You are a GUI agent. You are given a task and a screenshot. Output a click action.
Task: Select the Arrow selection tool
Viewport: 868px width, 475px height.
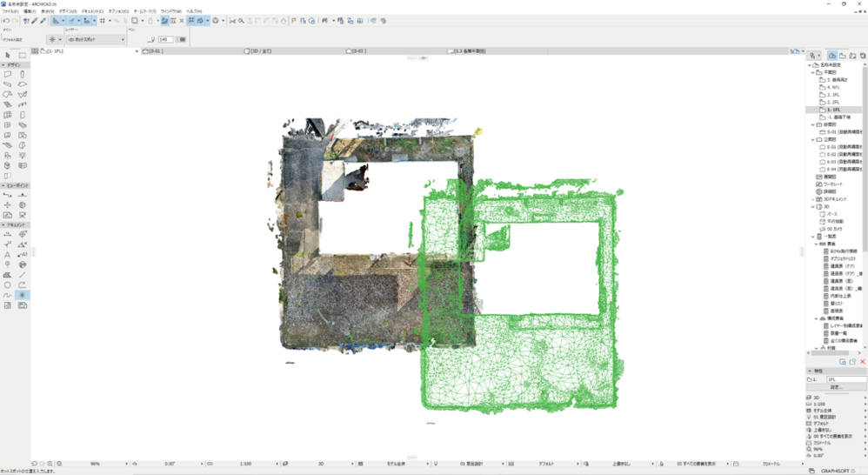pos(8,56)
